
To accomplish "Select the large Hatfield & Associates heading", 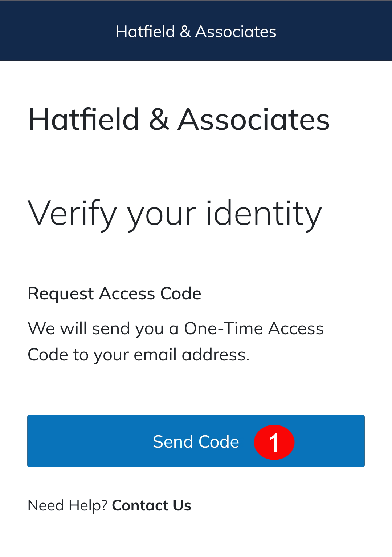I will pos(179,119).
